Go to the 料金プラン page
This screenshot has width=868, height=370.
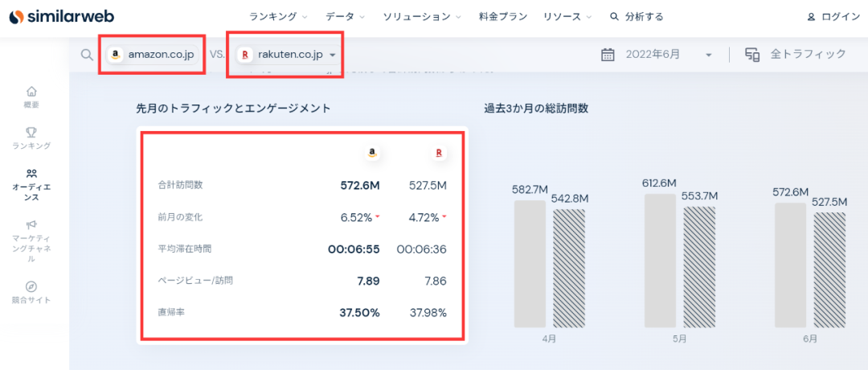(502, 17)
